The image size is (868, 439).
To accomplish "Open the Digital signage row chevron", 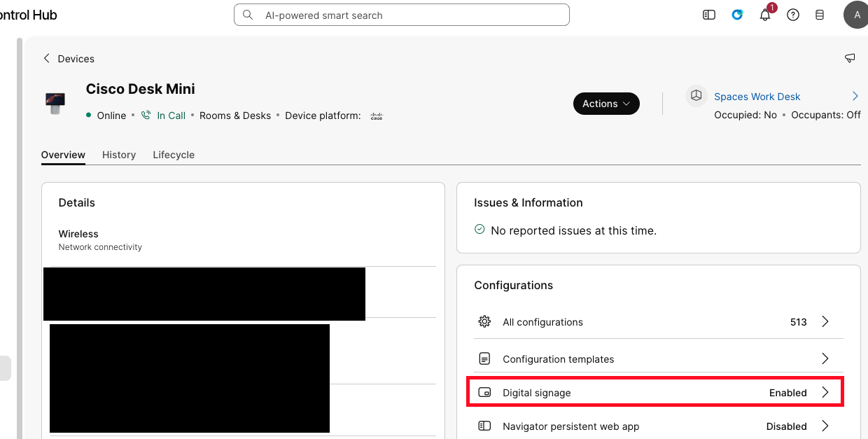I will click(825, 393).
